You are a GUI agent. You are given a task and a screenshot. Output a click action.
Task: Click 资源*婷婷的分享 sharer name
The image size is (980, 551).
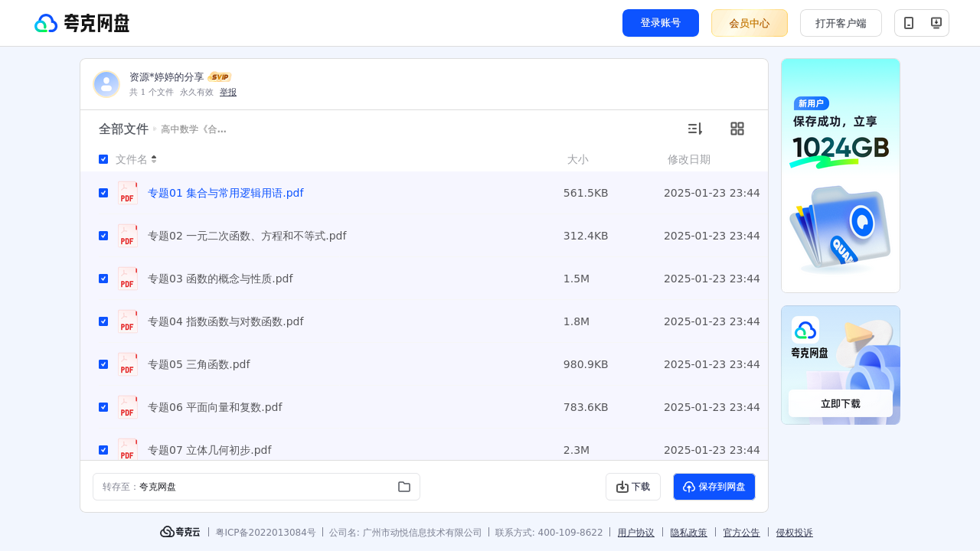coord(167,77)
